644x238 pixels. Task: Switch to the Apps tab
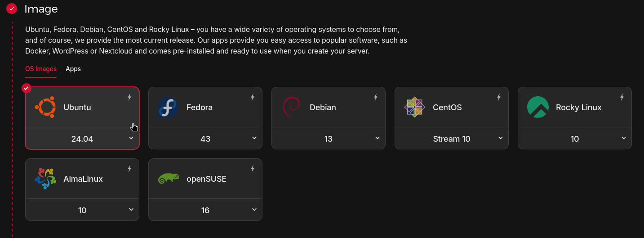73,69
